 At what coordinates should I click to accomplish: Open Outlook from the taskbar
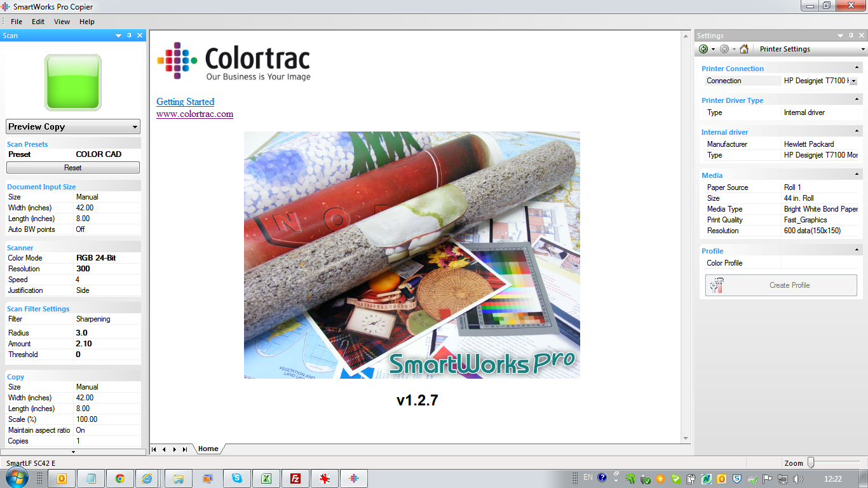[62, 478]
